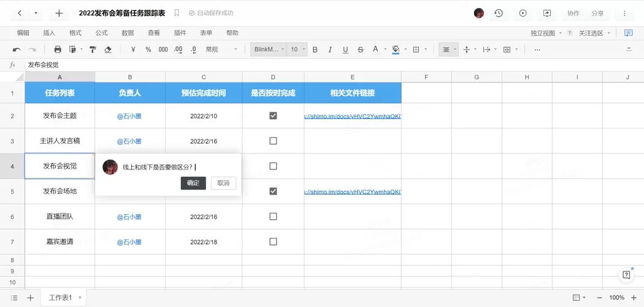Open the font size 10 dropdown

point(297,49)
